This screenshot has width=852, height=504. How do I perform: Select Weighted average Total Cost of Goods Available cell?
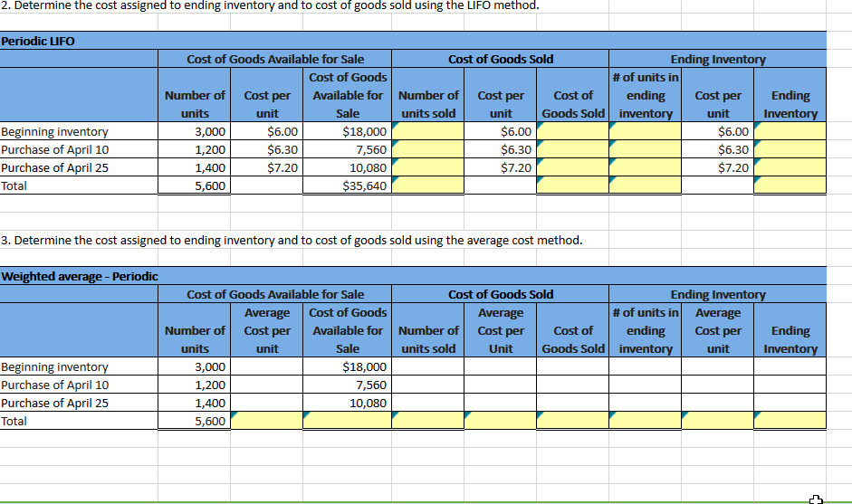[x=347, y=421]
